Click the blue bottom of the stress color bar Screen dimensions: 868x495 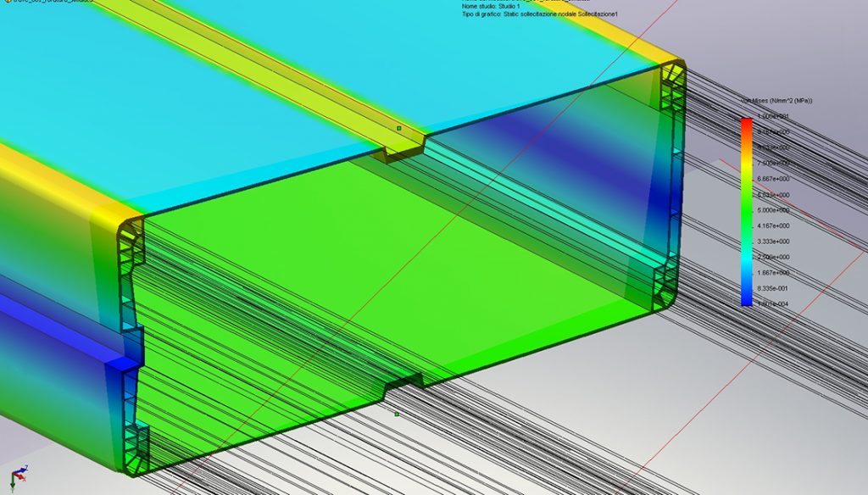pos(746,298)
